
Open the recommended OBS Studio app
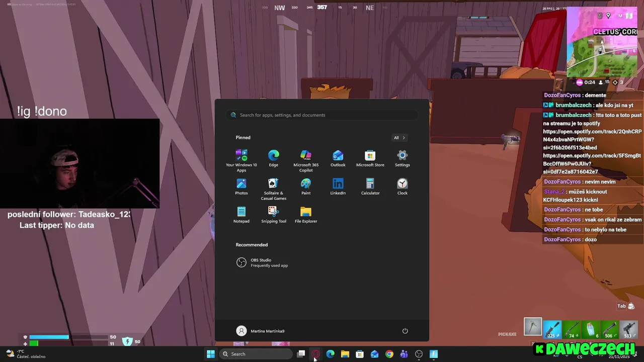(x=263, y=262)
